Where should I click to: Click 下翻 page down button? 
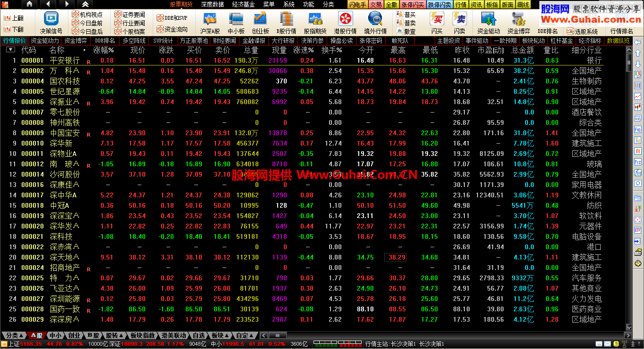tap(14, 29)
